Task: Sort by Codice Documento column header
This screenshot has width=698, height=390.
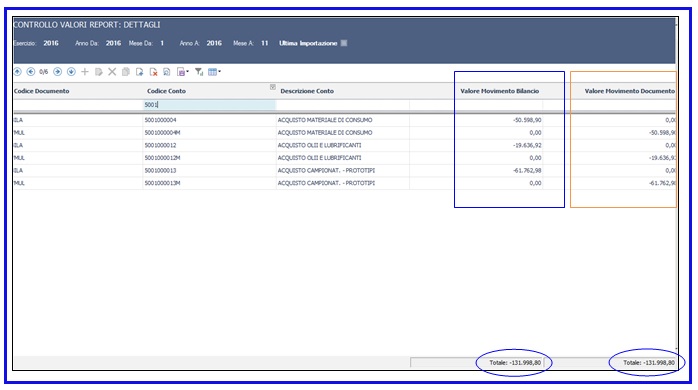Action: [x=41, y=91]
